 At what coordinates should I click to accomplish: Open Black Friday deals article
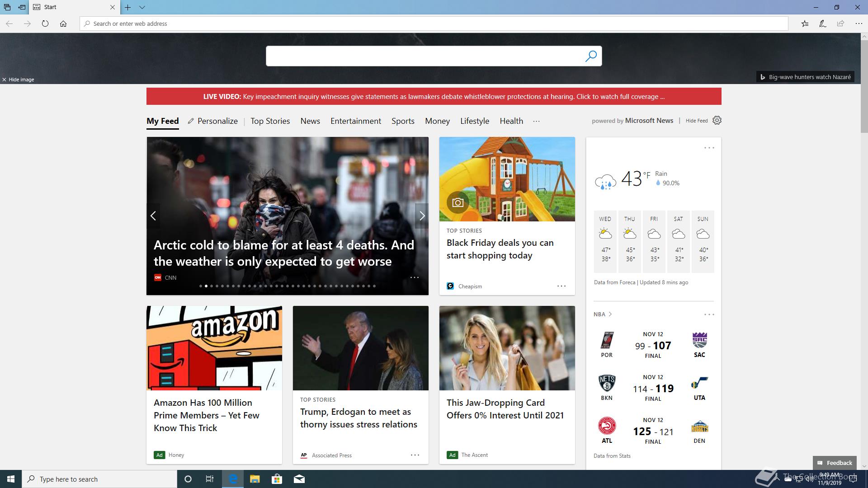[500, 249]
